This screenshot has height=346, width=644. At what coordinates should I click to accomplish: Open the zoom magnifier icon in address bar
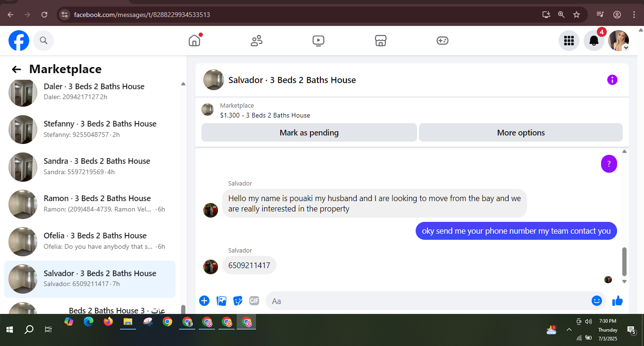tap(561, 15)
